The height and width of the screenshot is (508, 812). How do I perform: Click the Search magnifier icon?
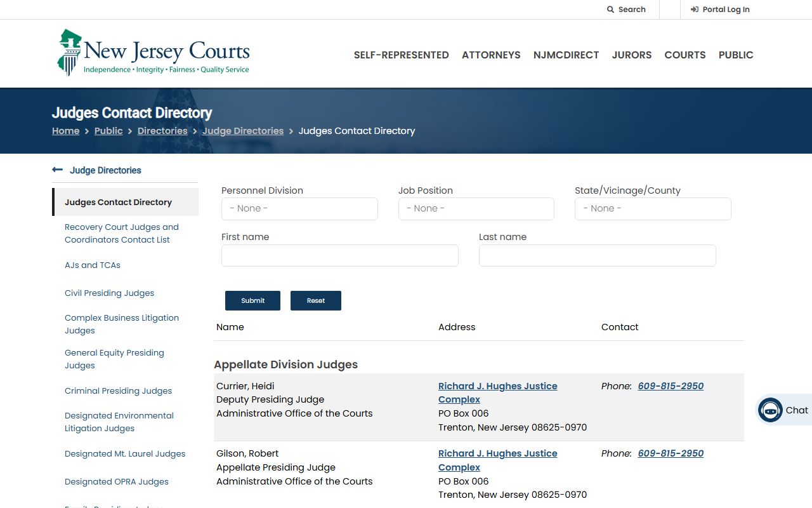pyautogui.click(x=610, y=10)
